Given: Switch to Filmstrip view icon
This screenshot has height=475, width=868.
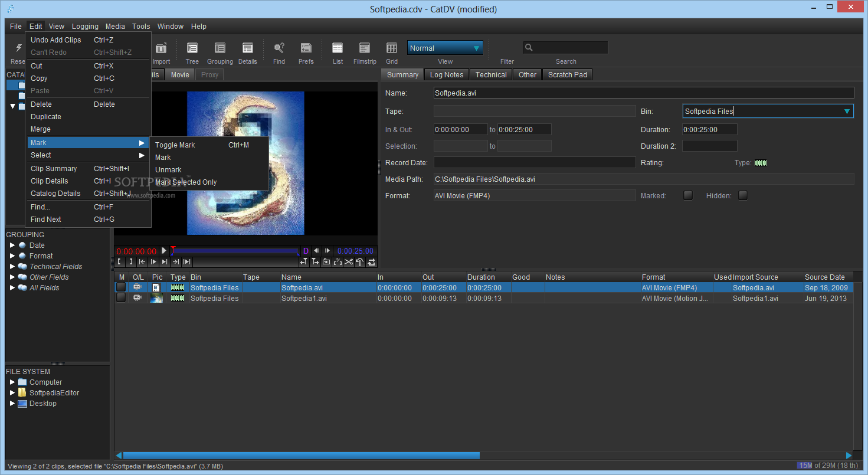Looking at the screenshot, I should pyautogui.click(x=365, y=48).
